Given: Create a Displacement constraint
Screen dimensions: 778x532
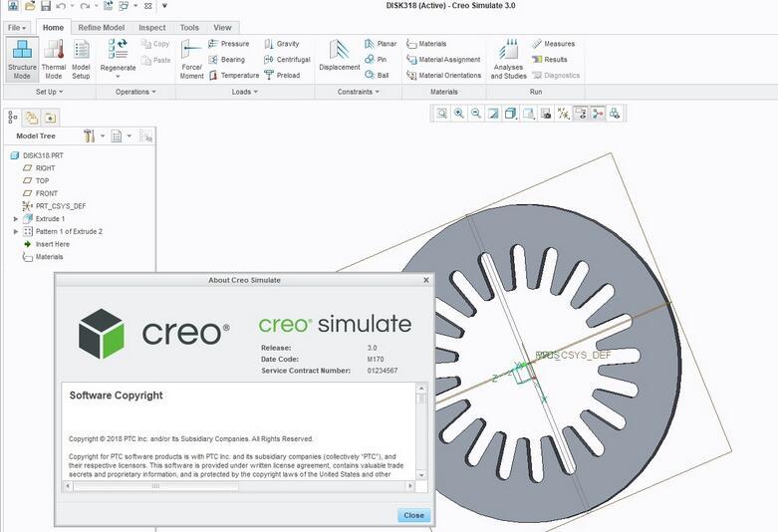Looking at the screenshot, I should pyautogui.click(x=340, y=55).
